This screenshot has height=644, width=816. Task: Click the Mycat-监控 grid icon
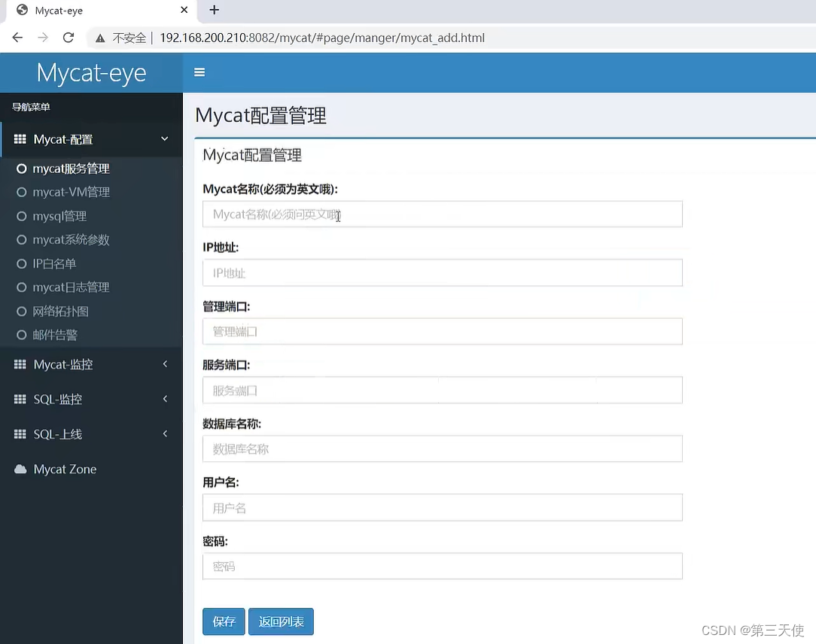[20, 364]
